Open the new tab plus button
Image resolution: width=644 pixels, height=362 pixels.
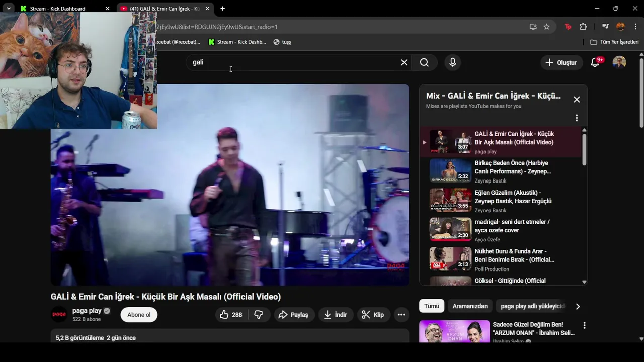coord(222,9)
